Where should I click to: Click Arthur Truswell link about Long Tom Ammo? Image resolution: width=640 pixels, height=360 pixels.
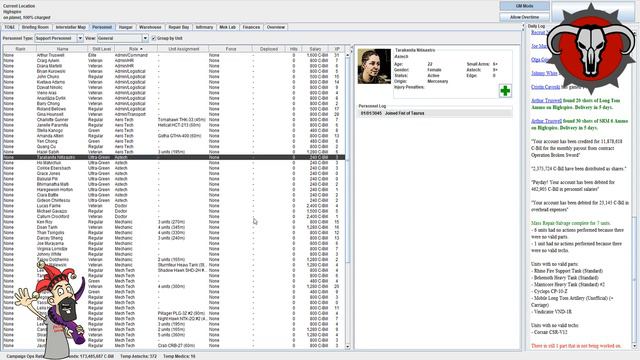546,100
